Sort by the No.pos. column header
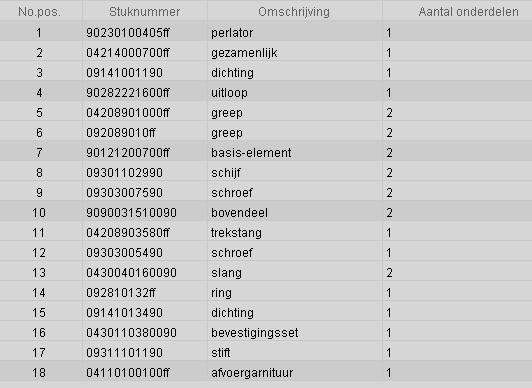The image size is (532, 388). point(41,11)
